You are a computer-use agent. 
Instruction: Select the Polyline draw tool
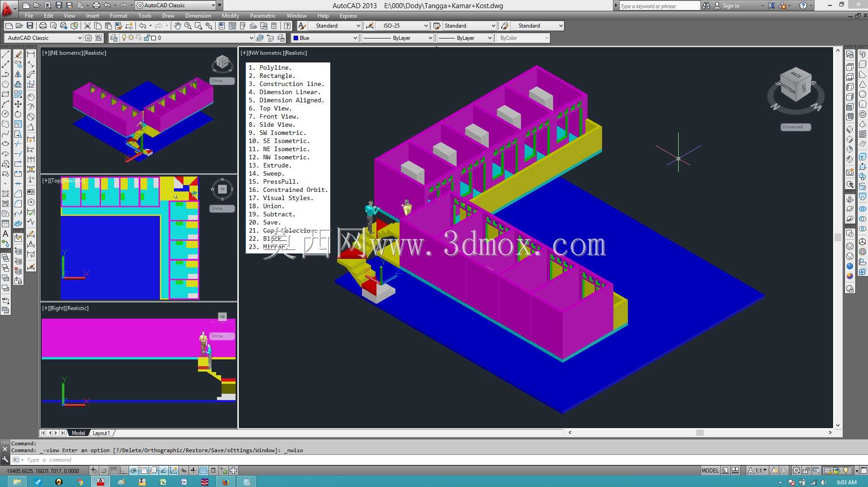click(5, 74)
